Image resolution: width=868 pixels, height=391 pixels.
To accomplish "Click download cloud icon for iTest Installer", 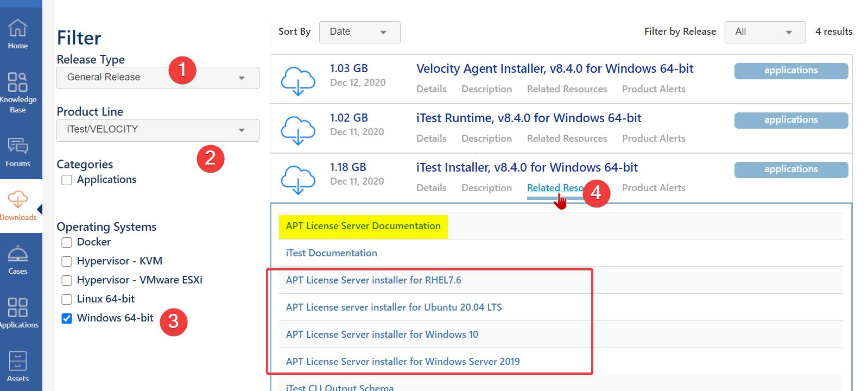I will 298,180.
